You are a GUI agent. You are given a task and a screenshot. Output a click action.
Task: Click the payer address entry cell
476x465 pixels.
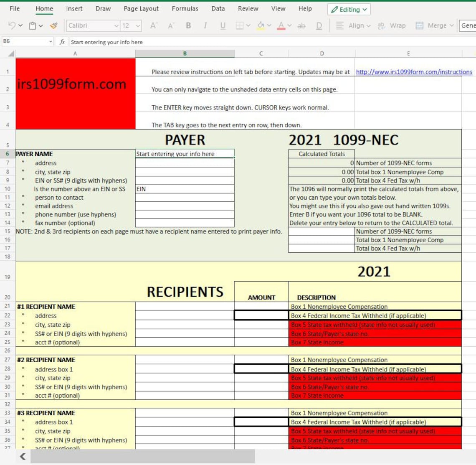185,163
